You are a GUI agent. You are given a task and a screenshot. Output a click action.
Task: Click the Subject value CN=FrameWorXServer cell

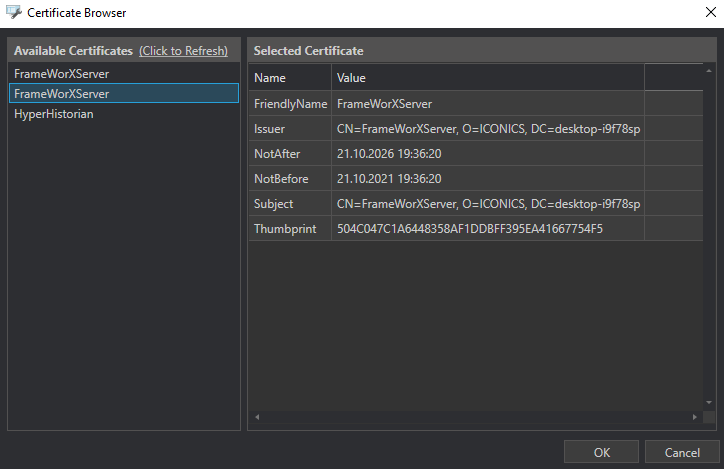[488, 204]
